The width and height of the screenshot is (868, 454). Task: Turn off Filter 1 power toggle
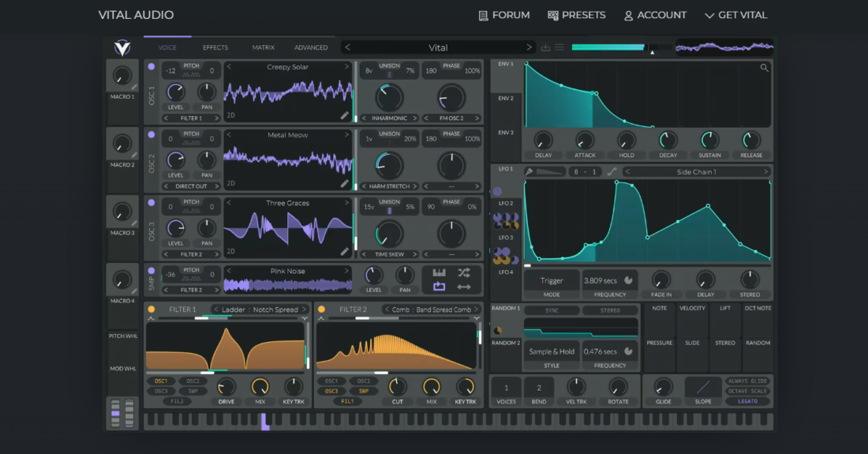pos(152,310)
